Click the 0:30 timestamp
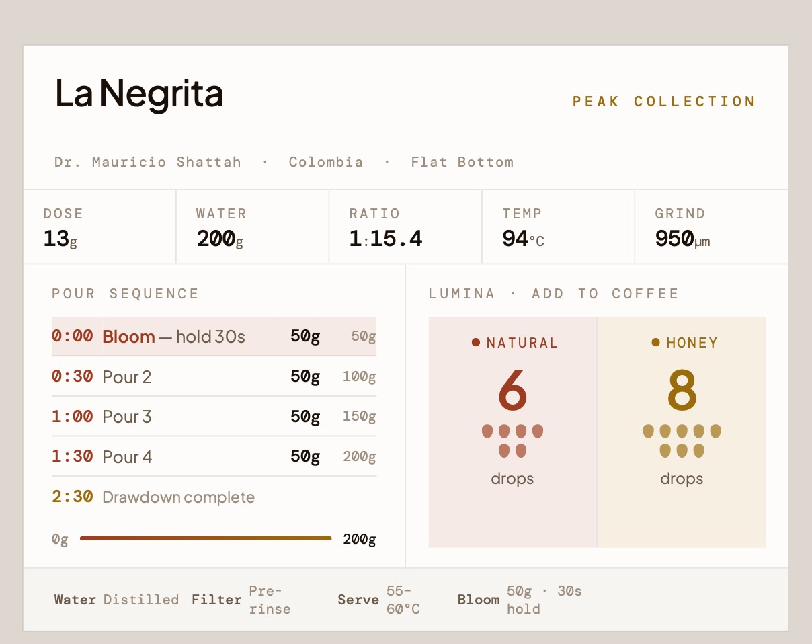Image resolution: width=812 pixels, height=644 pixels. (x=73, y=376)
